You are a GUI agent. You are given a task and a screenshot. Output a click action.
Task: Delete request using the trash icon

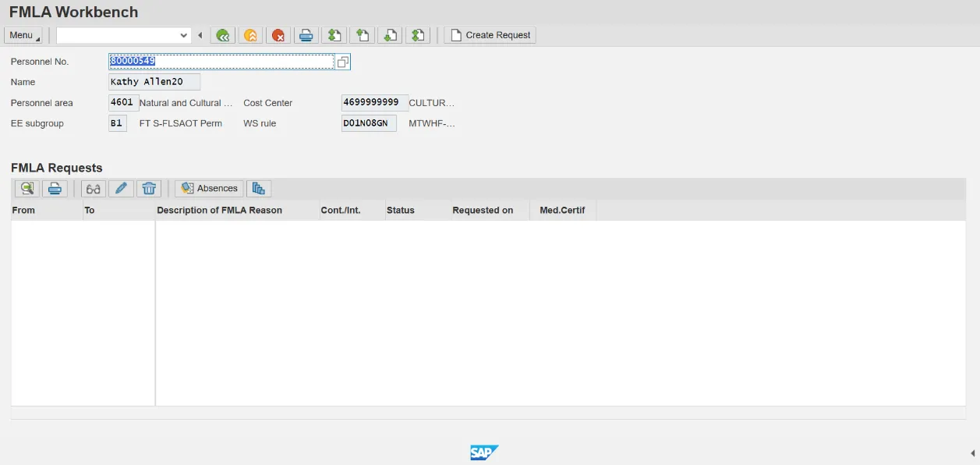[x=149, y=188]
